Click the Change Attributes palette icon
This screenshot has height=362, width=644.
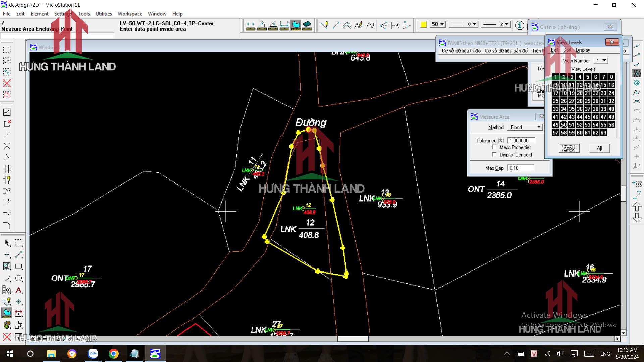click(7, 325)
